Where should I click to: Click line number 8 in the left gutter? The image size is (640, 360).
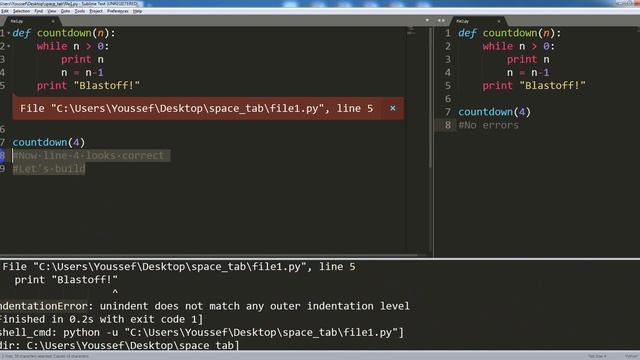coord(3,156)
